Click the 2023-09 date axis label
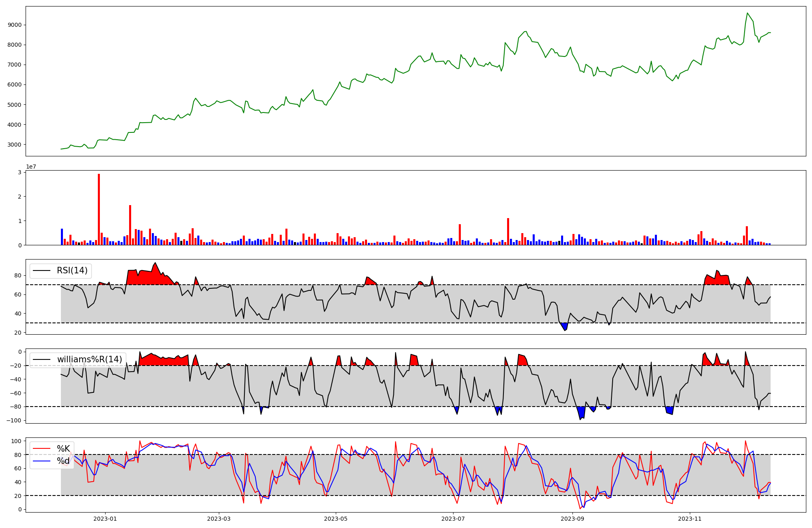 (572, 518)
